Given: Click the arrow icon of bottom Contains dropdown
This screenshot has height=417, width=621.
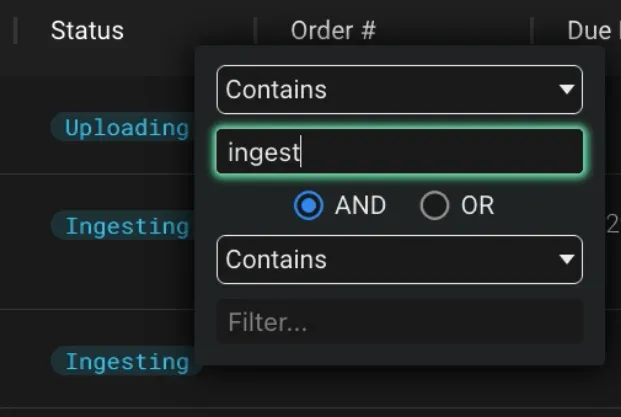Looking at the screenshot, I should click(567, 260).
